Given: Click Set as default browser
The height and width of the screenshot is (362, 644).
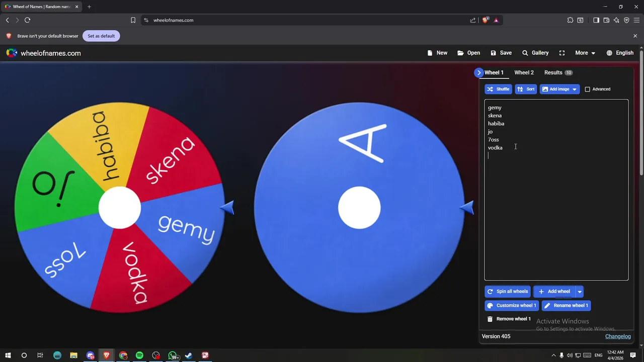Looking at the screenshot, I should pyautogui.click(x=101, y=36).
